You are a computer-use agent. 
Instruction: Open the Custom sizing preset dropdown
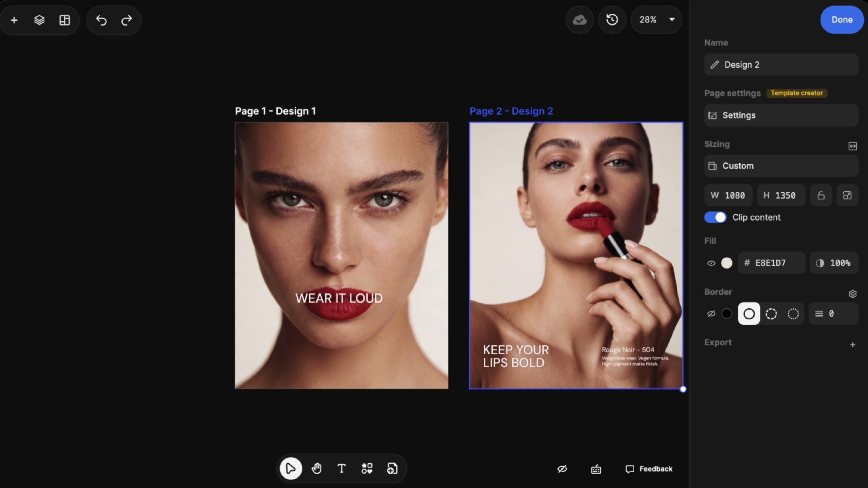click(781, 166)
